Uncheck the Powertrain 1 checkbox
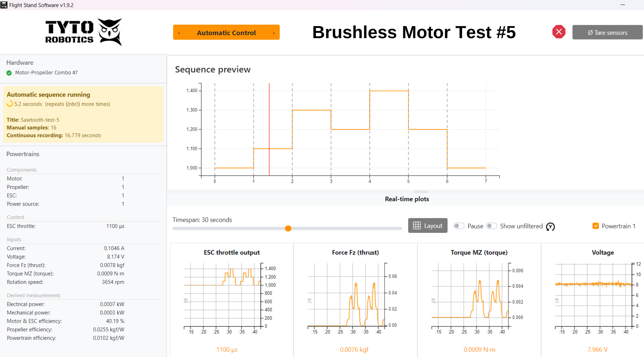This screenshot has width=644, height=357. [x=596, y=226]
